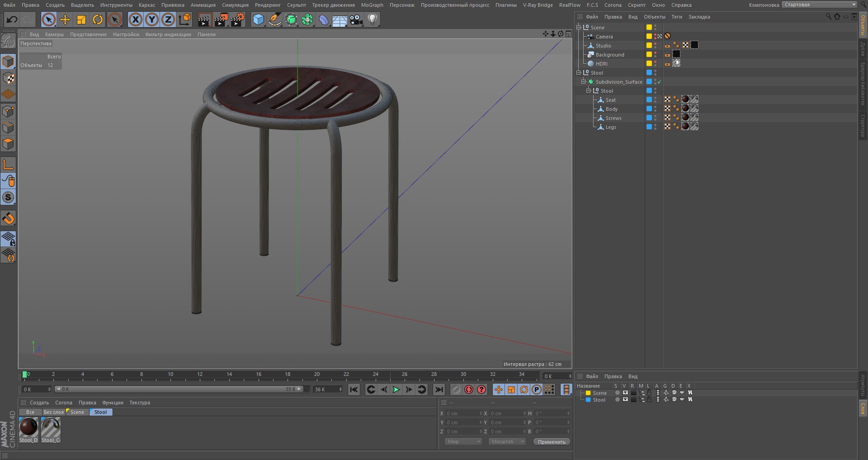Viewport: 868px width, 460px height.
Task: Click the Применить button
Action: coord(552,441)
